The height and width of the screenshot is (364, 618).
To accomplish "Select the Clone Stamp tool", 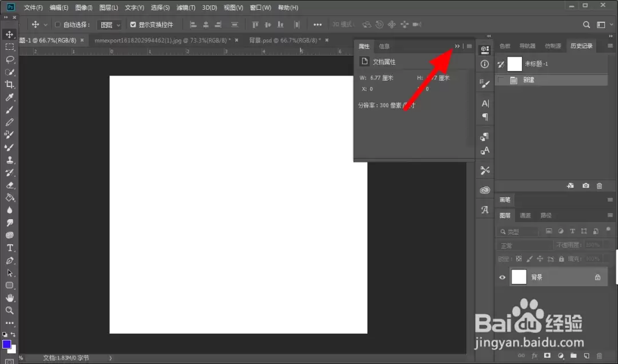I will pos(10,160).
